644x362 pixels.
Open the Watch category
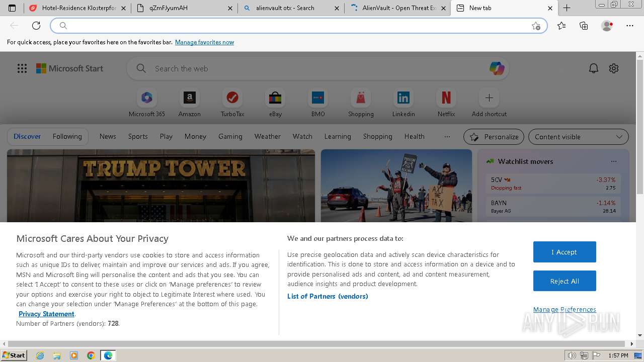(302, 136)
